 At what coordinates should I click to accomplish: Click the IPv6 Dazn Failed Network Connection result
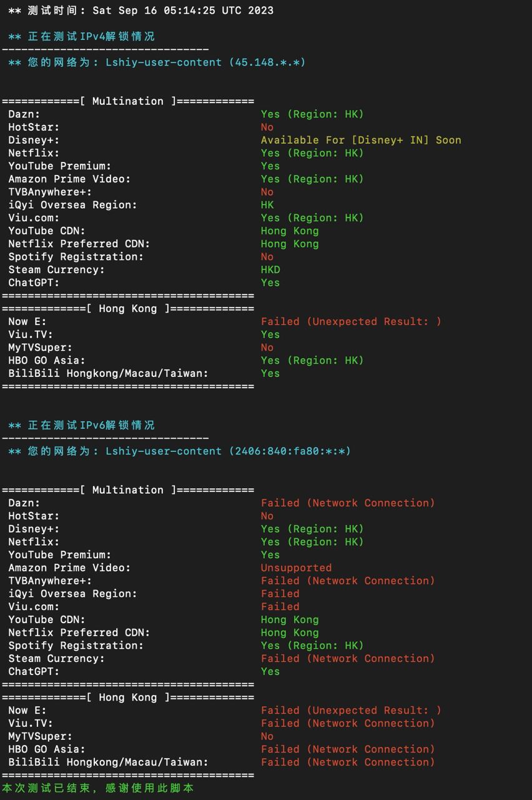(347, 503)
